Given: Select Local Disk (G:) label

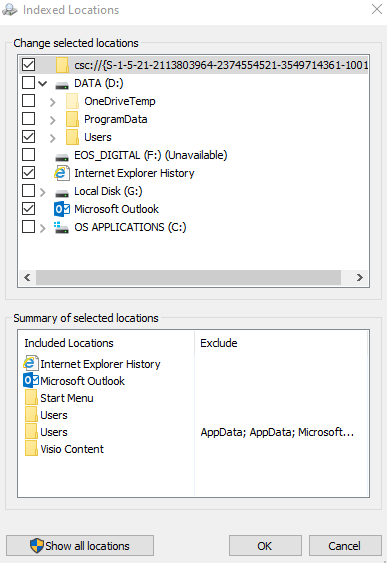Looking at the screenshot, I should click(x=108, y=191).
